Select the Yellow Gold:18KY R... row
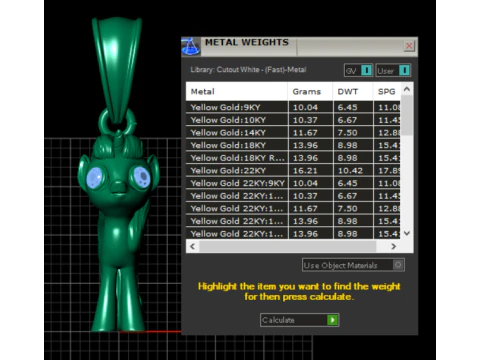480x360 pixels. click(293, 158)
